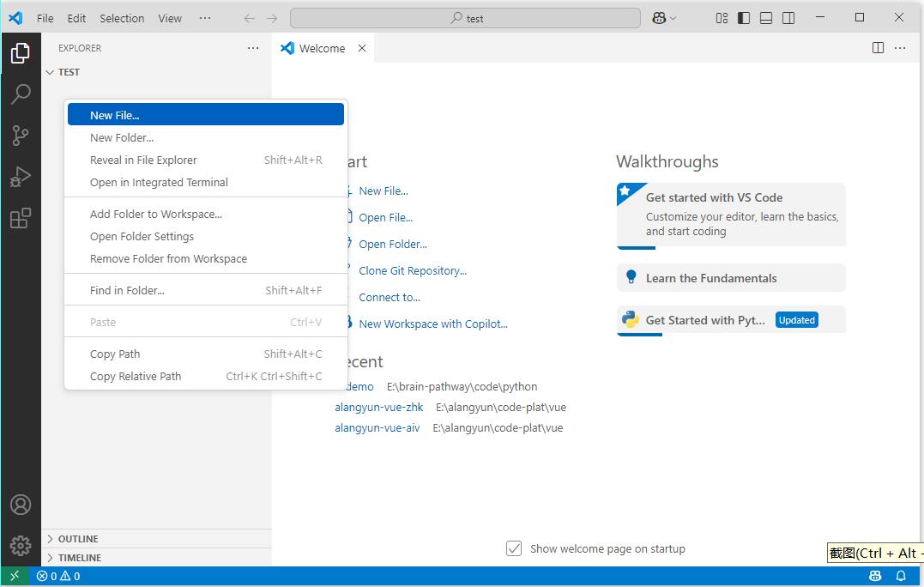924x587 pixels.
Task: Choose Reveal in File Explorer
Action: click(206, 160)
